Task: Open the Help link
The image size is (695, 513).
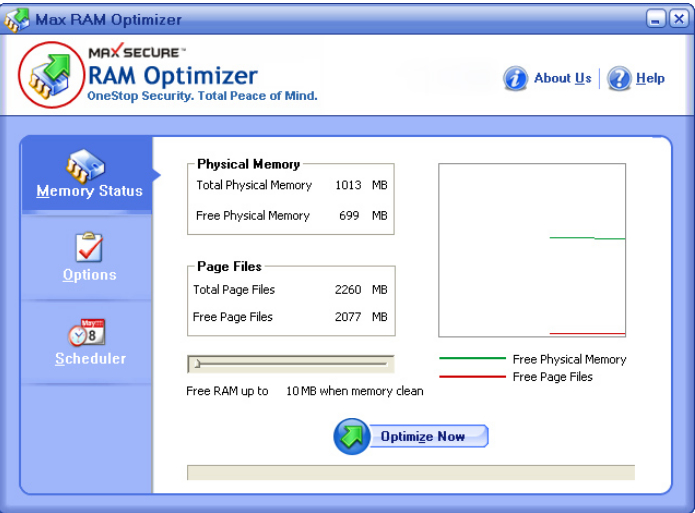Action: point(650,78)
